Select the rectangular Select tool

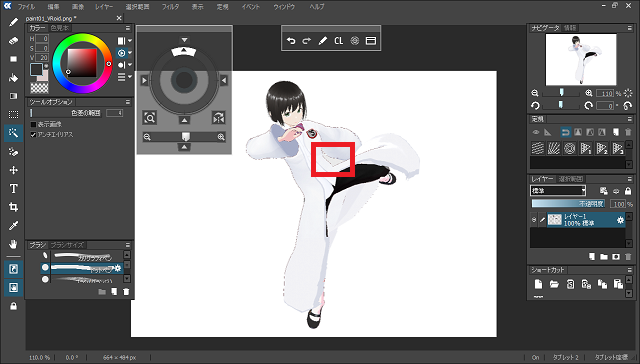pyautogui.click(x=13, y=115)
